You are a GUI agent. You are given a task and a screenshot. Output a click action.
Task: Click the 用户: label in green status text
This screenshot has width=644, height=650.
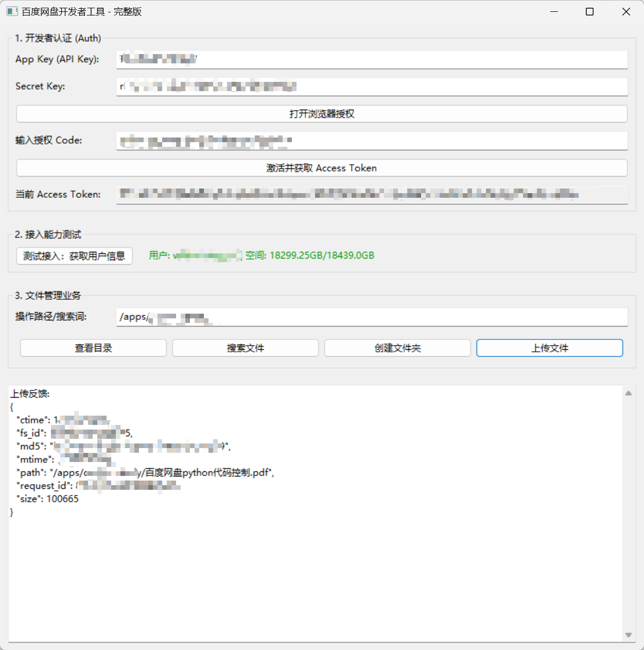pyautogui.click(x=159, y=255)
